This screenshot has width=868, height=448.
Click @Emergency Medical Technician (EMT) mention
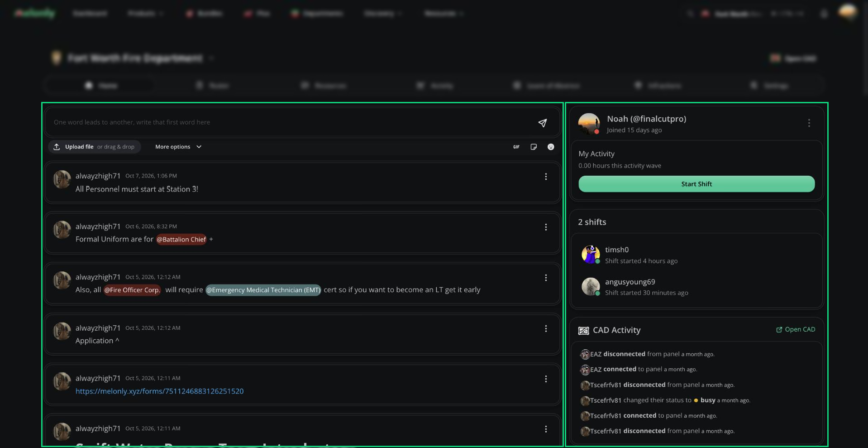[263, 290]
